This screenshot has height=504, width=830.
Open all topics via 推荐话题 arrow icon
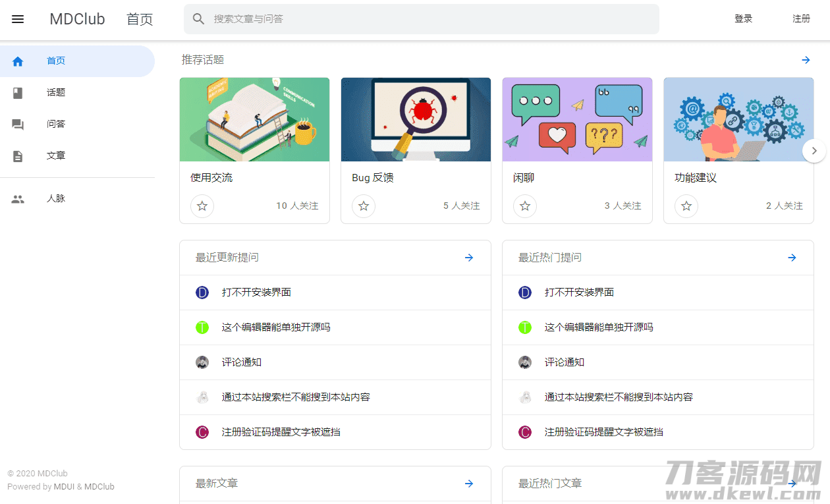tap(806, 59)
